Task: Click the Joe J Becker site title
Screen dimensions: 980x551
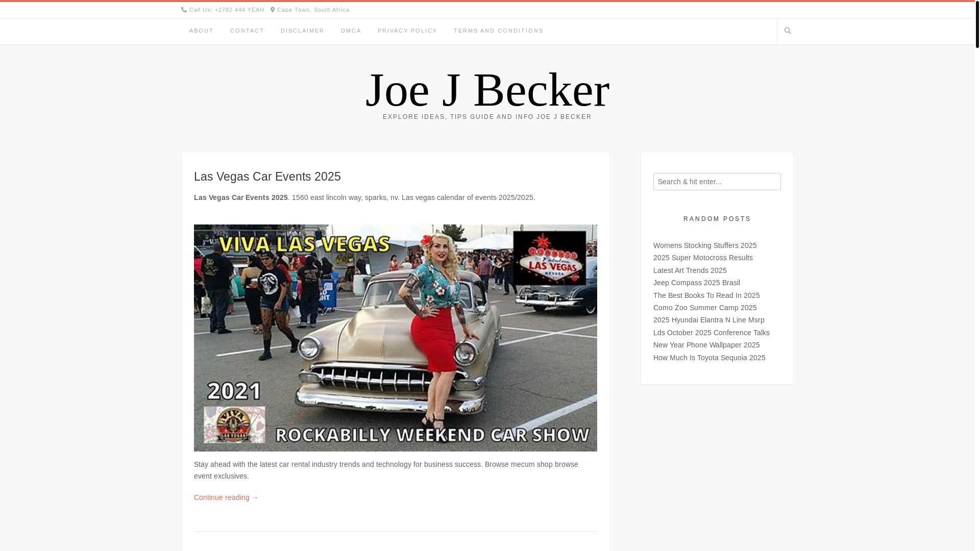Action: point(487,90)
